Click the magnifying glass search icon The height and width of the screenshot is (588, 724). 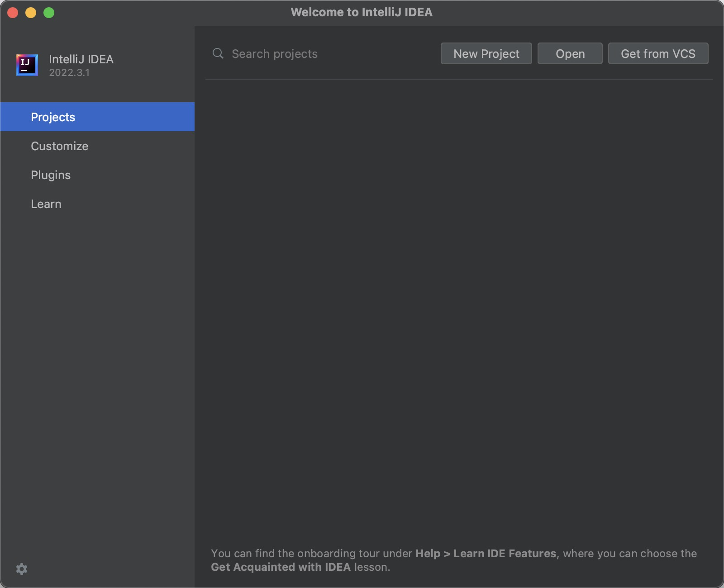click(x=218, y=53)
